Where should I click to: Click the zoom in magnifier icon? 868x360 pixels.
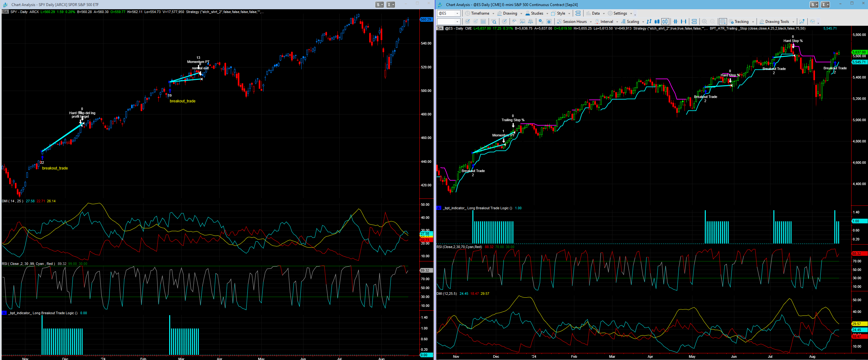704,22
